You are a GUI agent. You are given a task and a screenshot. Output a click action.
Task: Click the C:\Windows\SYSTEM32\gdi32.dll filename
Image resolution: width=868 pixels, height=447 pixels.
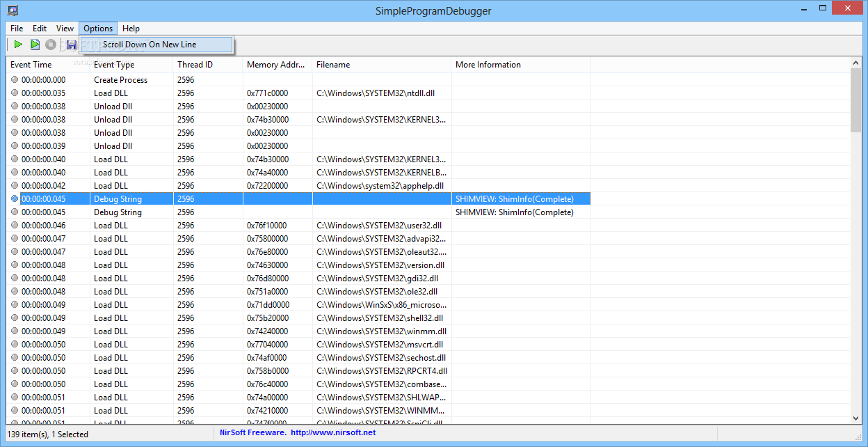(x=379, y=279)
